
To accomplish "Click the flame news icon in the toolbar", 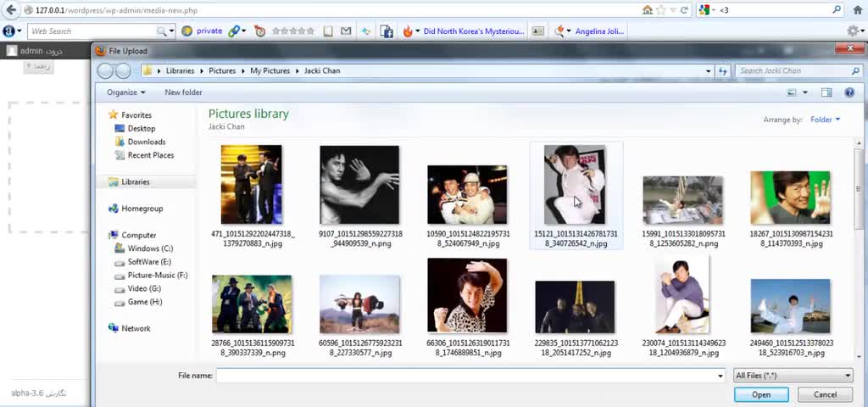I will [x=408, y=31].
